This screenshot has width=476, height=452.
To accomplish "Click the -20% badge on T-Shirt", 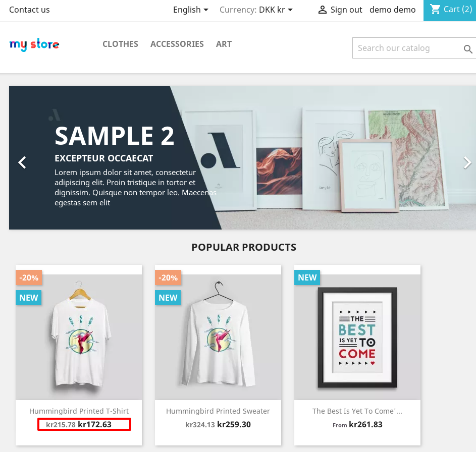I will point(29,277).
